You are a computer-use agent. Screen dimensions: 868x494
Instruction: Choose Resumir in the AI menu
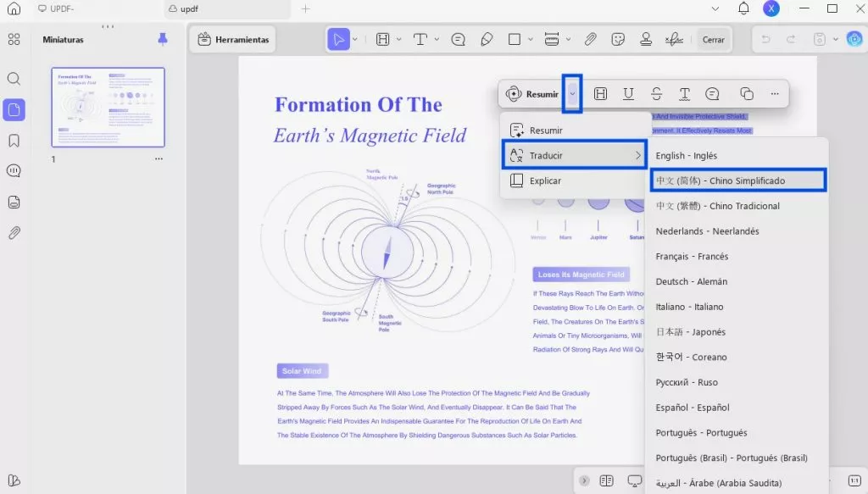(x=576, y=130)
